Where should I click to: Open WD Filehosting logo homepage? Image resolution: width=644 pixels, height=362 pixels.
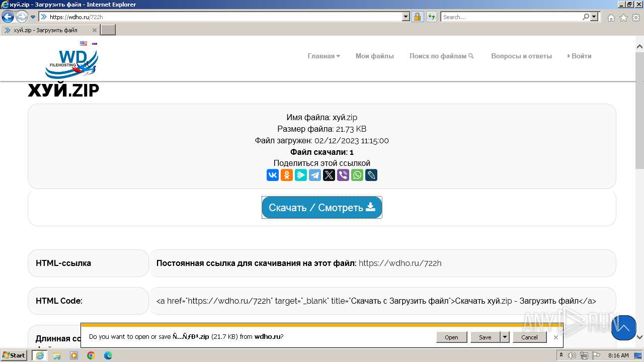click(71, 63)
